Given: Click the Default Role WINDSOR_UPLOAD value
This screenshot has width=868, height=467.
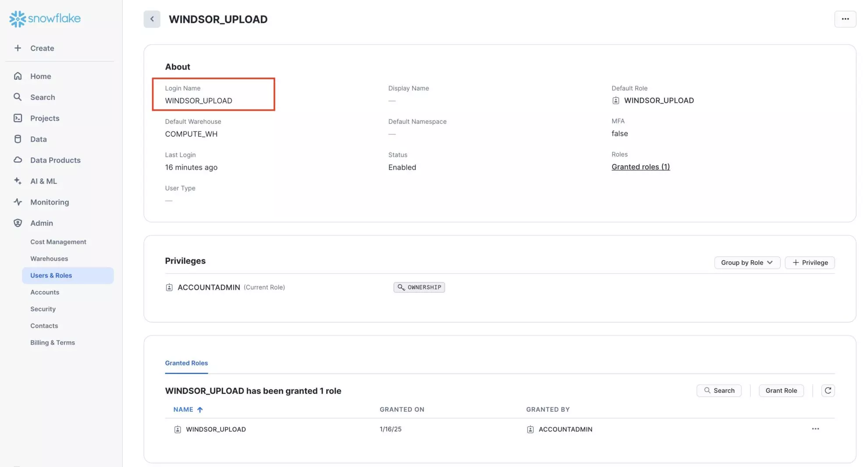Looking at the screenshot, I should (x=659, y=100).
